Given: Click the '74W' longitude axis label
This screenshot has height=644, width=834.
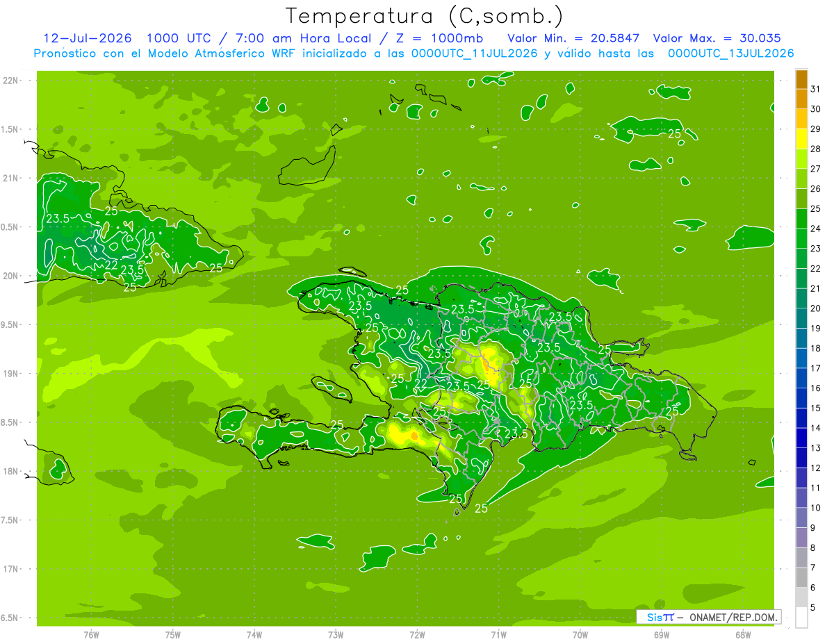Looking at the screenshot, I should click(254, 635).
